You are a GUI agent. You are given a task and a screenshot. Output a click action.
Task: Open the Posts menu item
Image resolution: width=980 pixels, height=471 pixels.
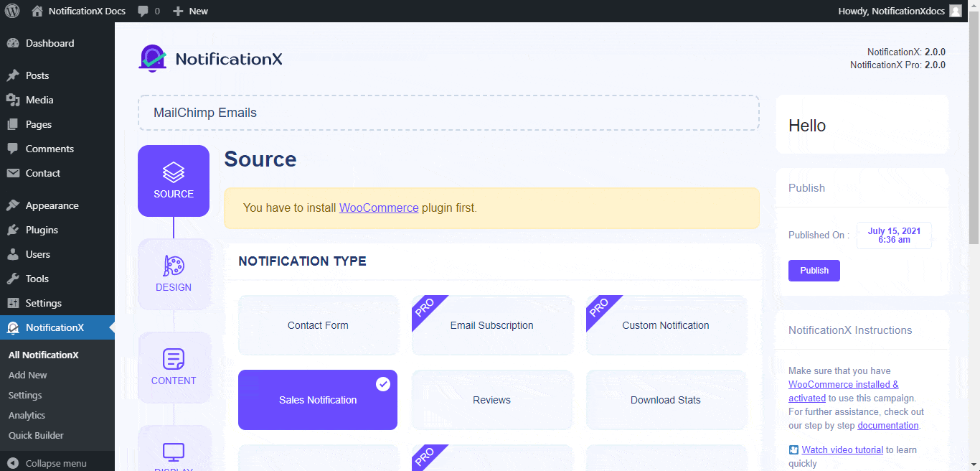[57, 75]
